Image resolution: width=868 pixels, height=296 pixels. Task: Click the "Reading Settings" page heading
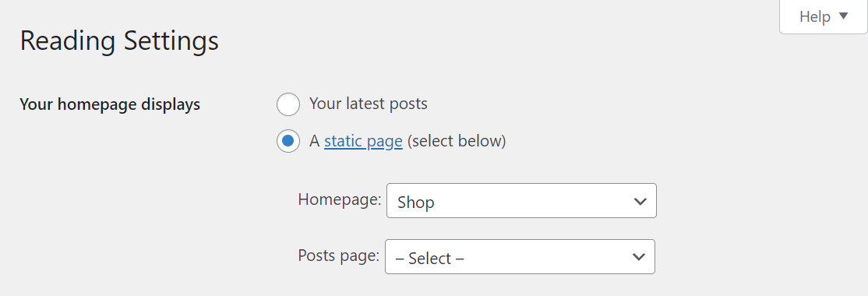(119, 41)
